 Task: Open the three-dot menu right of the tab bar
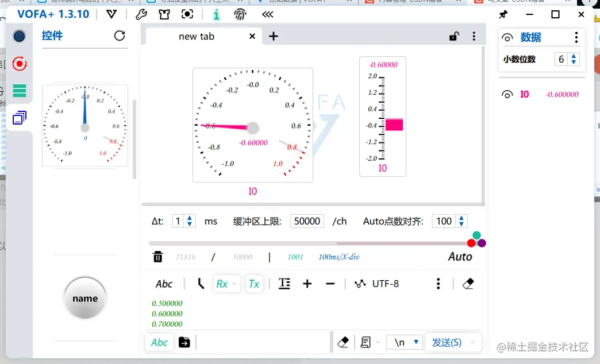[474, 36]
